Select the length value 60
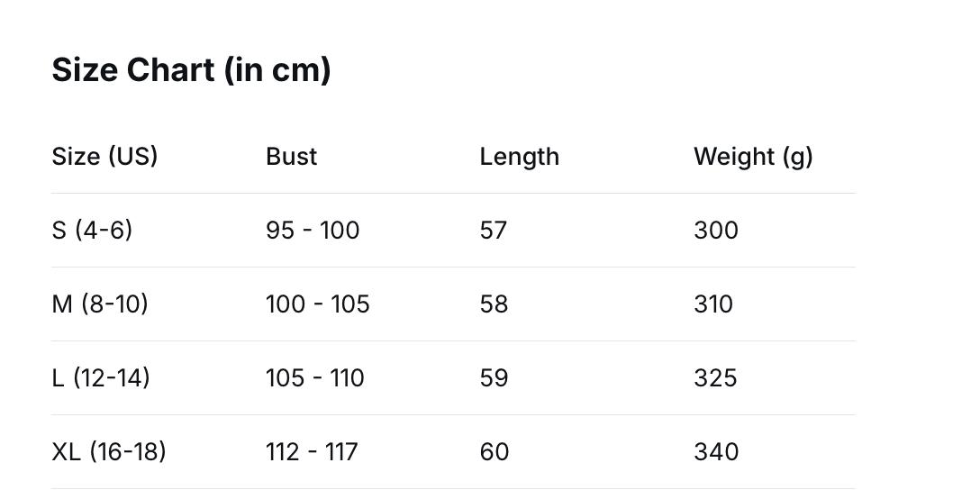 (x=494, y=452)
